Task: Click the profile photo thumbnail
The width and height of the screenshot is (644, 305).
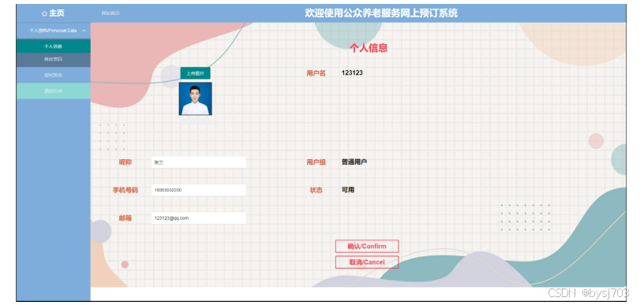Action: [196, 99]
